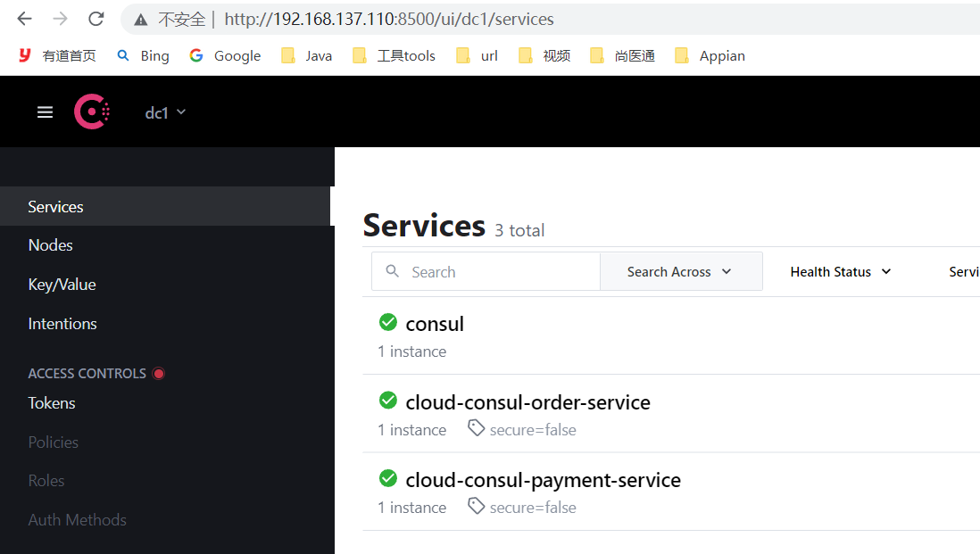Click the Services page heading
This screenshot has height=554, width=980.
click(424, 225)
